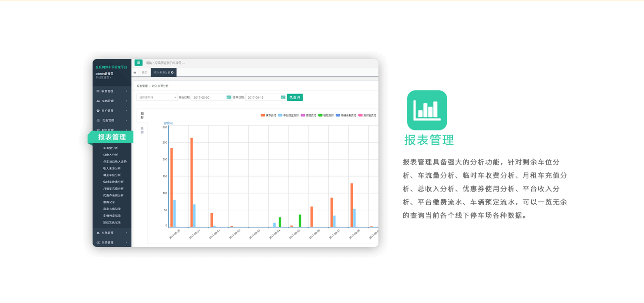Click the green 查询 search button
The width and height of the screenshot is (644, 303).
tap(295, 97)
